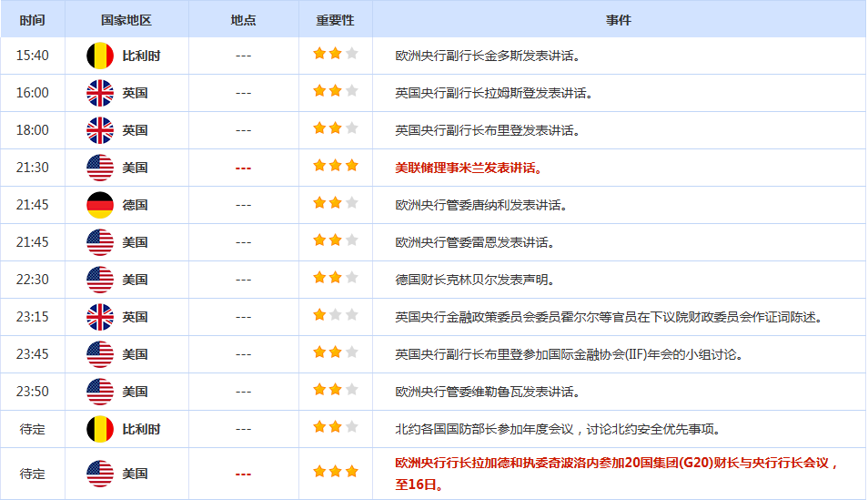Screen dimensions: 868x500
Task: Click the 时间 column header
Action: pyautogui.click(x=32, y=20)
